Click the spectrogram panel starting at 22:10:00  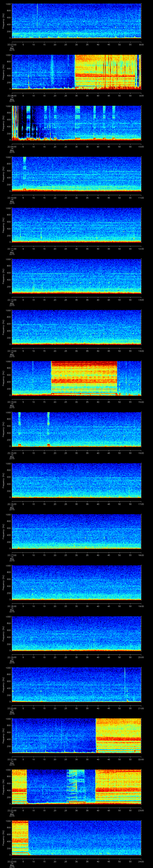[76, 174]
